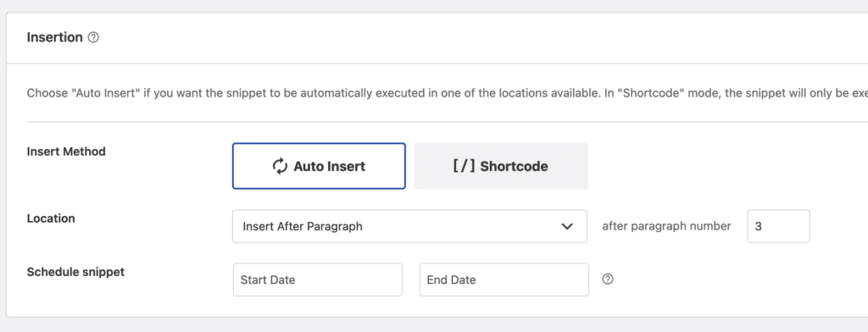Set the Start Date field
The image size is (868, 332).
click(x=318, y=279)
